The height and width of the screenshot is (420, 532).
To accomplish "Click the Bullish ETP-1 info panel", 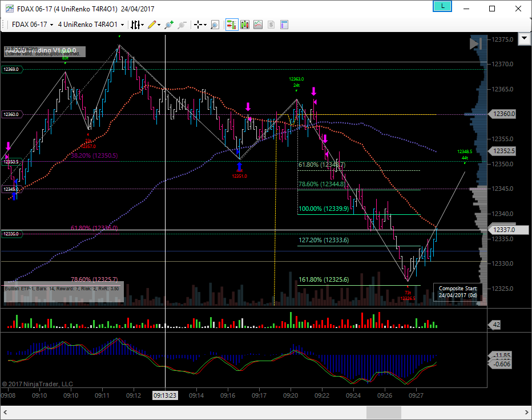I will (x=64, y=291).
